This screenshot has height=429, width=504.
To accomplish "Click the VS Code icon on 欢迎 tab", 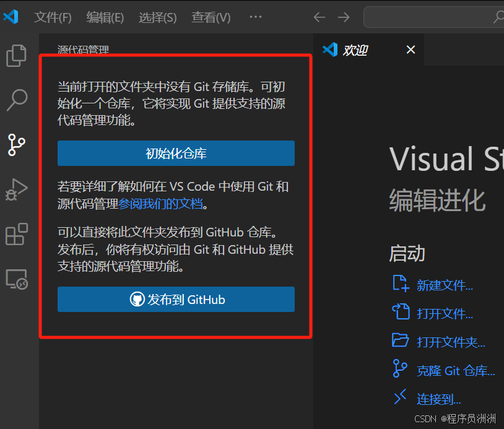I will pyautogui.click(x=330, y=50).
